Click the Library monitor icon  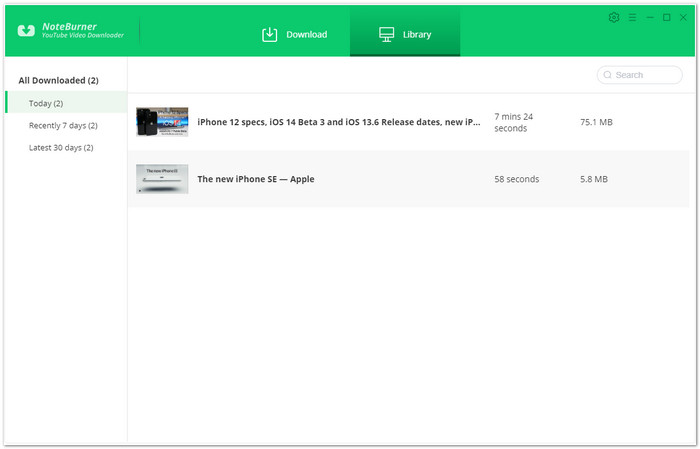(x=386, y=34)
